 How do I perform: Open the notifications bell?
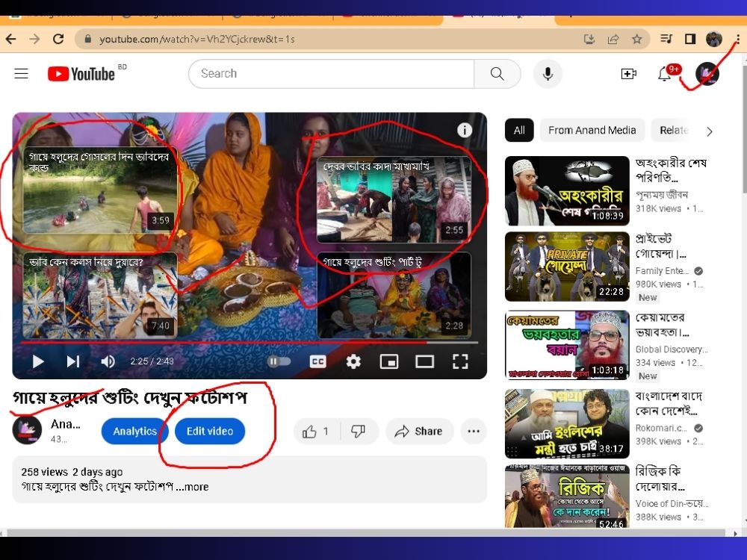664,74
